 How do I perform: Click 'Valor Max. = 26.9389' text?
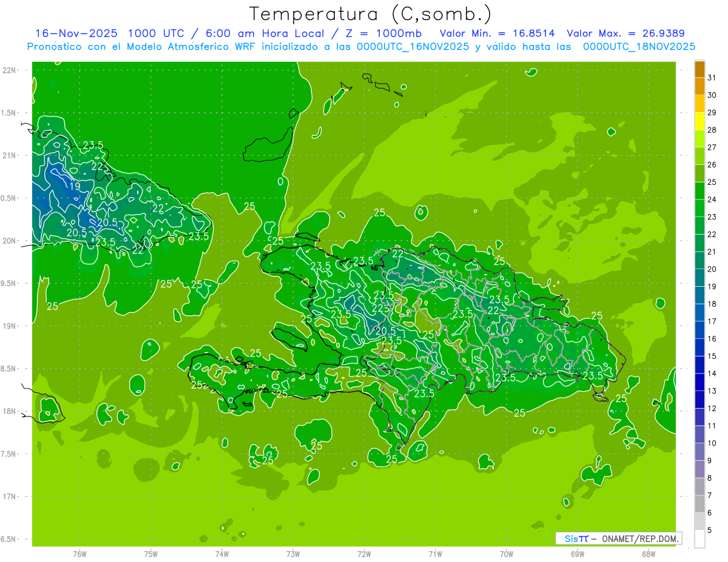[625, 33]
